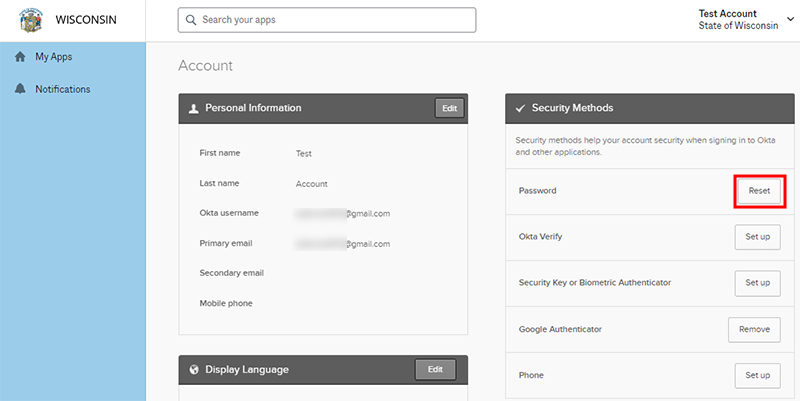Click the magnifying glass search icon
The width and height of the screenshot is (800, 401).
coord(191,20)
